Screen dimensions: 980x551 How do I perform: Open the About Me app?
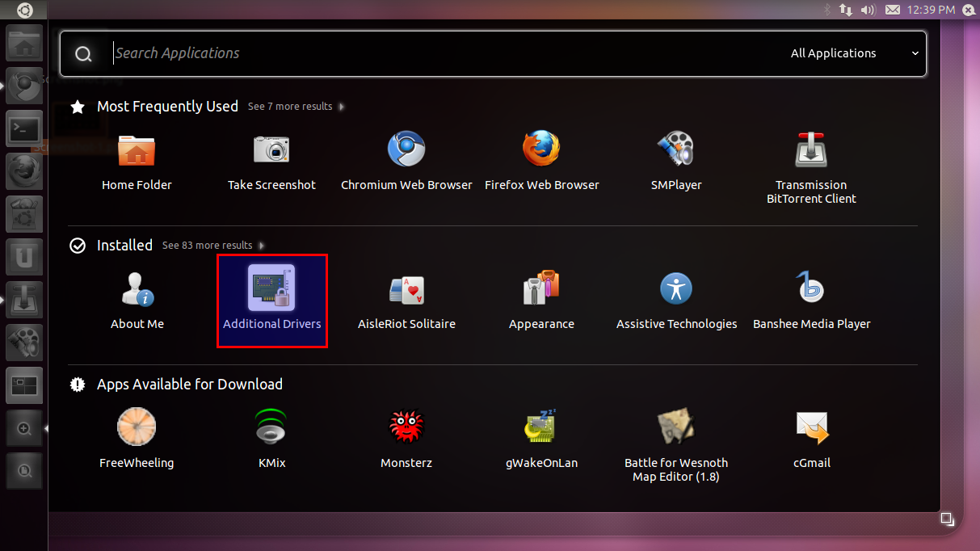point(137,301)
